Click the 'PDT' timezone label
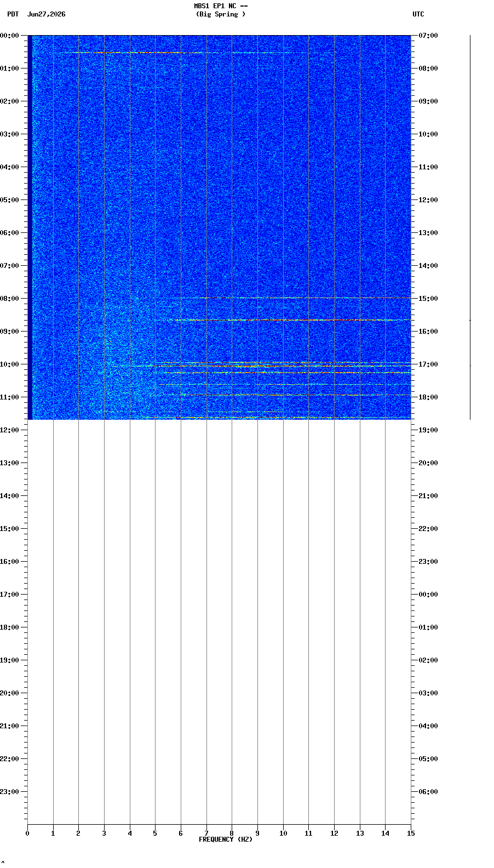 pyautogui.click(x=13, y=14)
